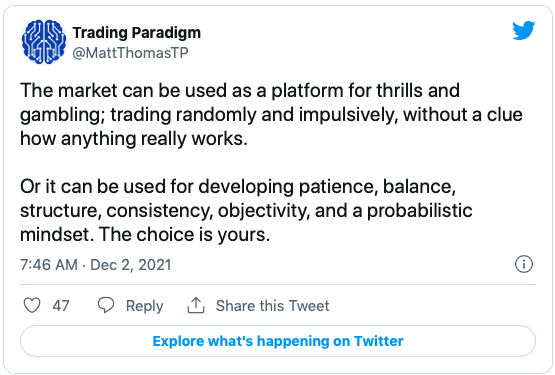This screenshot has width=555, height=375.
Task: Click 'how anything really works.' line
Action: 134,139
